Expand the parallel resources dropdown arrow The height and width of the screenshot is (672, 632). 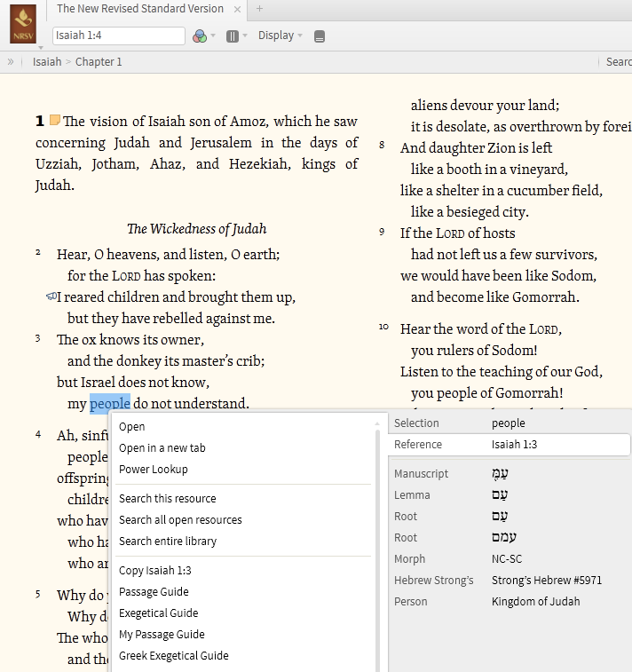pos(245,36)
